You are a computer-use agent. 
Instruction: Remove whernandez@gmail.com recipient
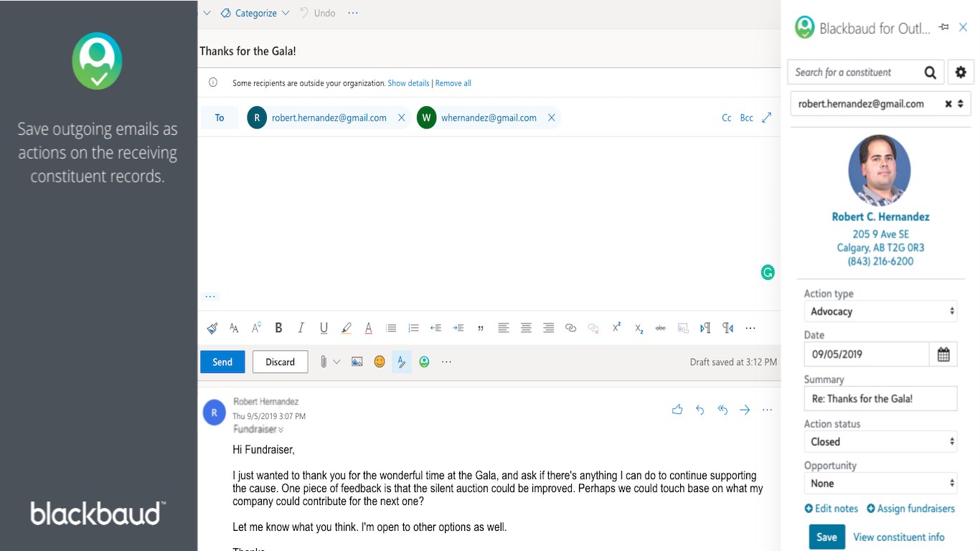[x=552, y=118]
